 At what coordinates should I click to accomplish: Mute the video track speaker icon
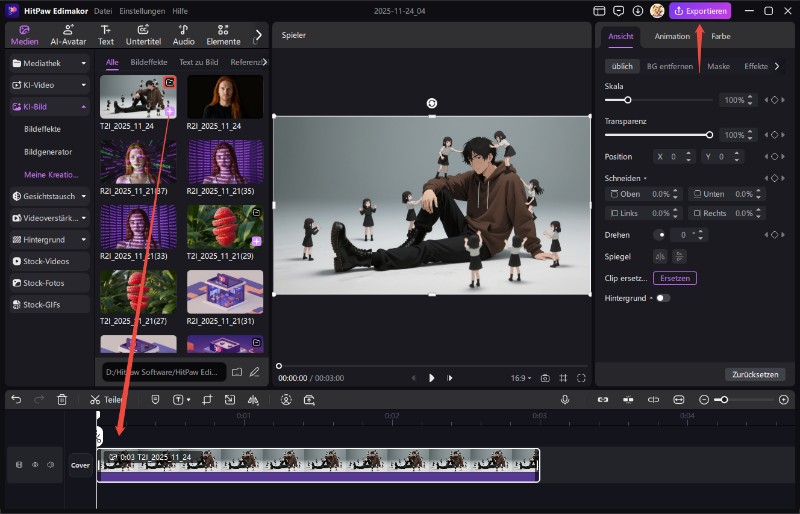50,464
